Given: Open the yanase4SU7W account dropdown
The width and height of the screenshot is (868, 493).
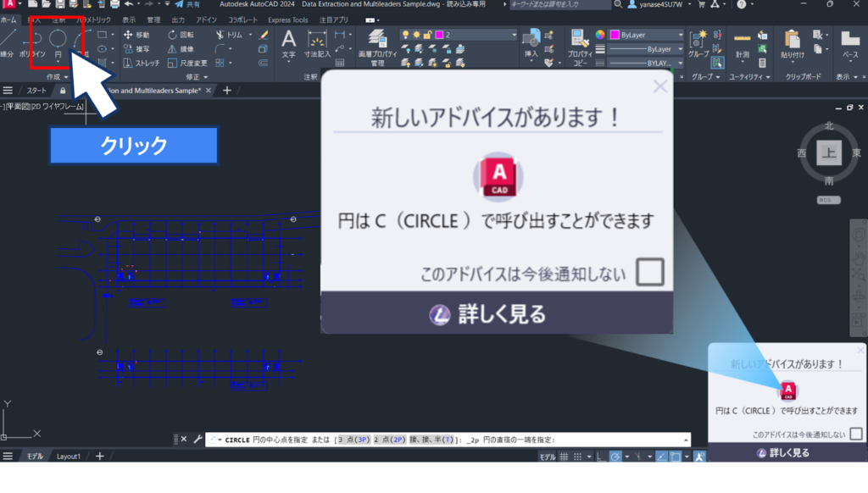Looking at the screenshot, I should [659, 4].
